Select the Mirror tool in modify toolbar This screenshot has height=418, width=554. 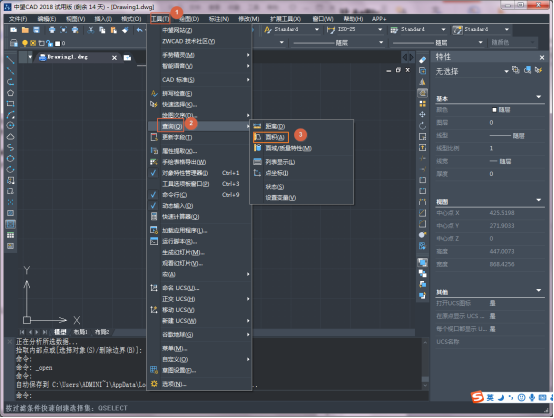pyautogui.click(x=423, y=82)
